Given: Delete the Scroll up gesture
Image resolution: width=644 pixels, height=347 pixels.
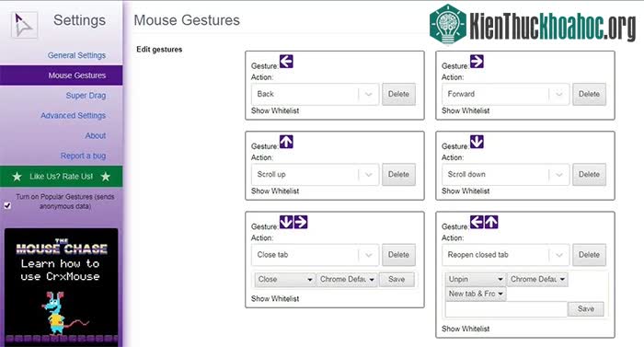Looking at the screenshot, I should (398, 174).
